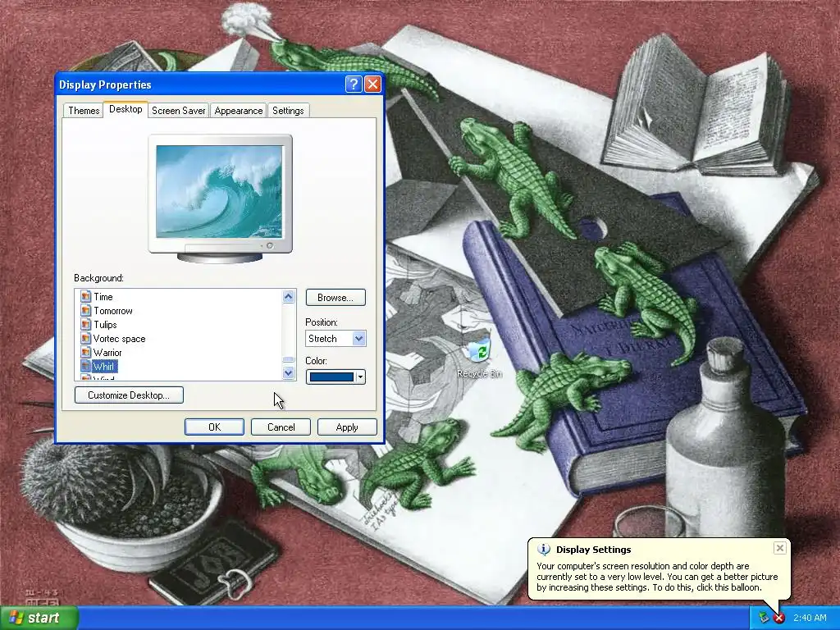The height and width of the screenshot is (630, 840).
Task: Click the 2:40 AM taskbar clock
Action: 810,618
